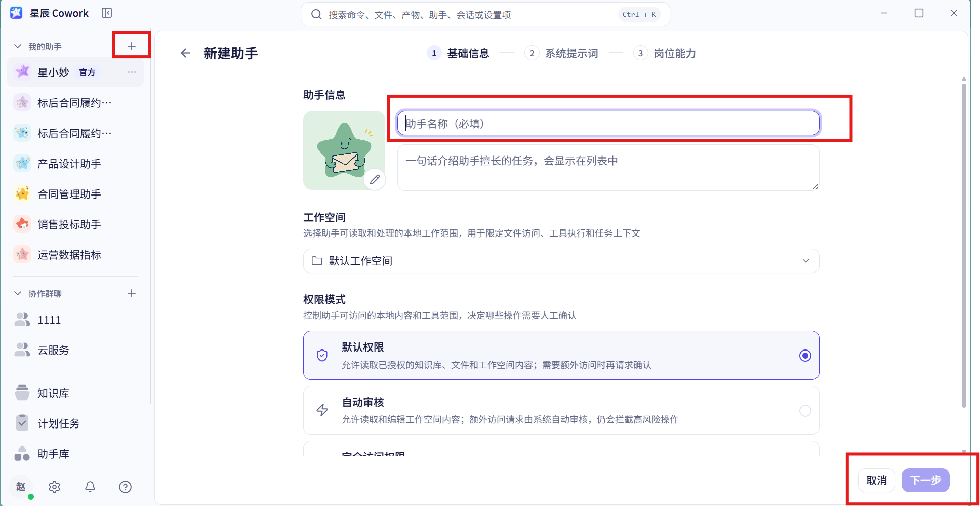This screenshot has height=506, width=980.
Task: Collapse the 我的助手 section
Action: tap(18, 46)
